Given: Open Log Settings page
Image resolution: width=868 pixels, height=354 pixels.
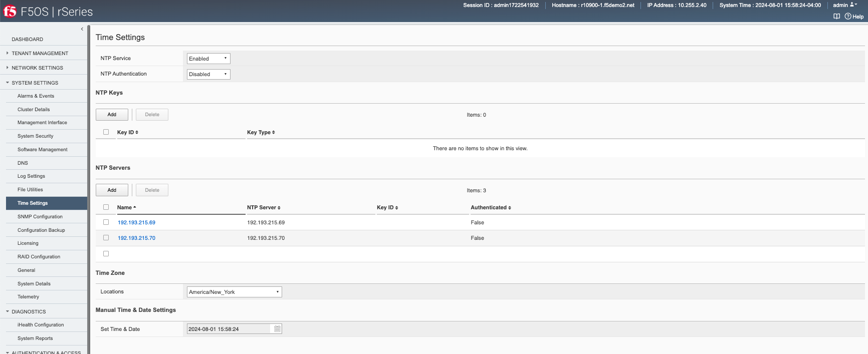Looking at the screenshot, I should (31, 176).
